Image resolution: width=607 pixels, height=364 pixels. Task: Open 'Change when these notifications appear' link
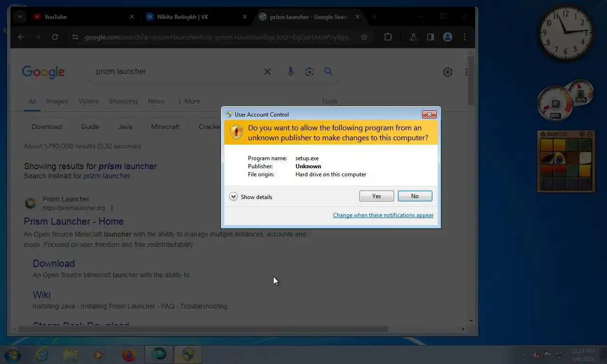point(383,215)
